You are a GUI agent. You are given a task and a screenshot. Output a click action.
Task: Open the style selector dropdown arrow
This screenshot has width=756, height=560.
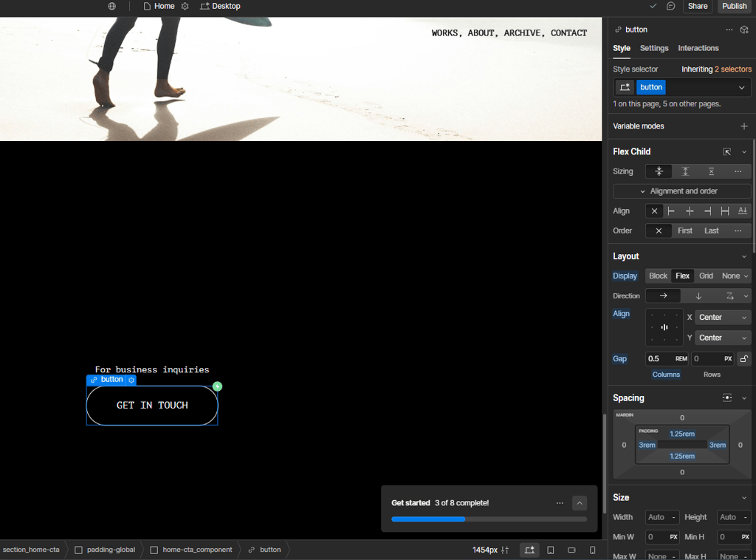741,88
